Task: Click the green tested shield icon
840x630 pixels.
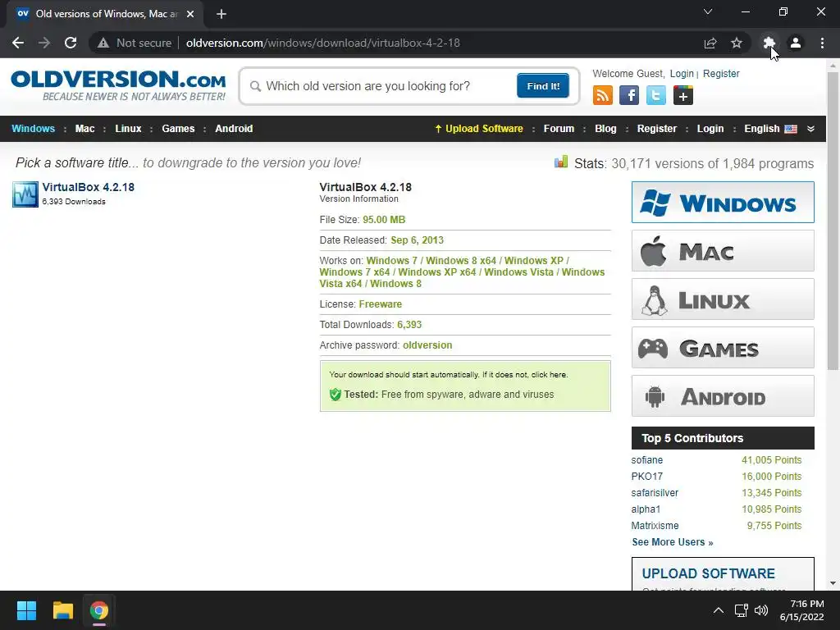Action: 336,395
